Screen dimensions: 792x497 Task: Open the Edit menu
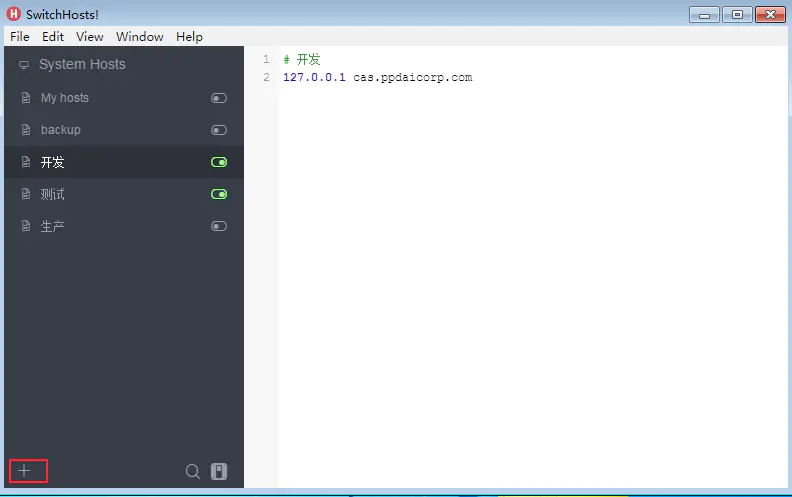point(53,36)
